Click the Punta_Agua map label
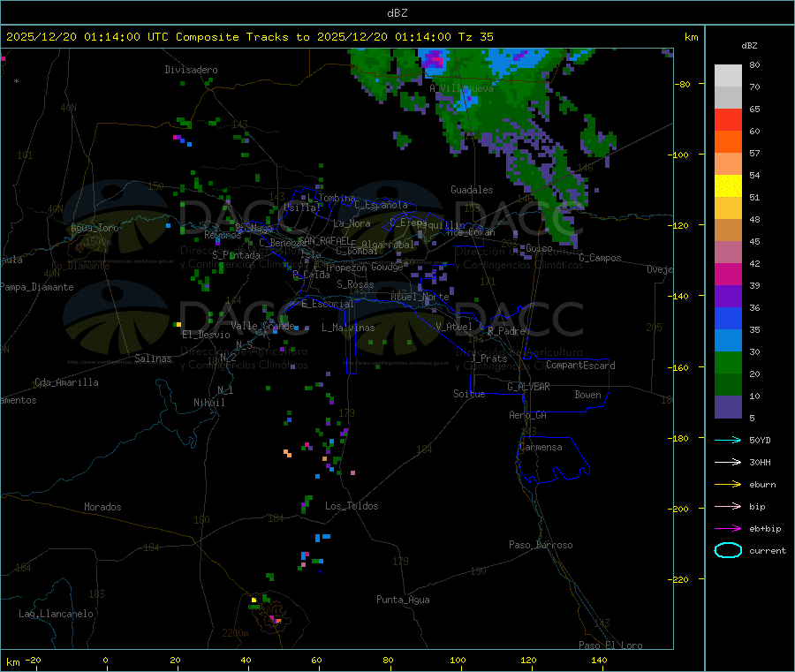 pos(403,600)
